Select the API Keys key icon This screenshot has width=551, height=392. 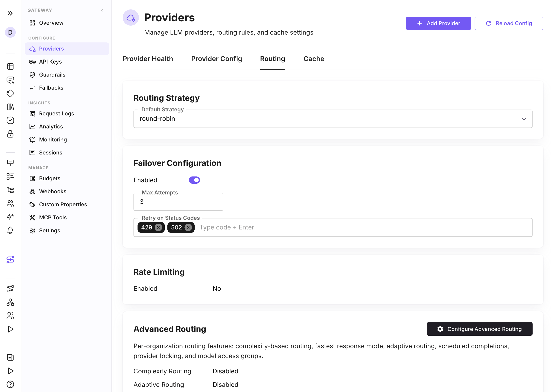point(32,62)
